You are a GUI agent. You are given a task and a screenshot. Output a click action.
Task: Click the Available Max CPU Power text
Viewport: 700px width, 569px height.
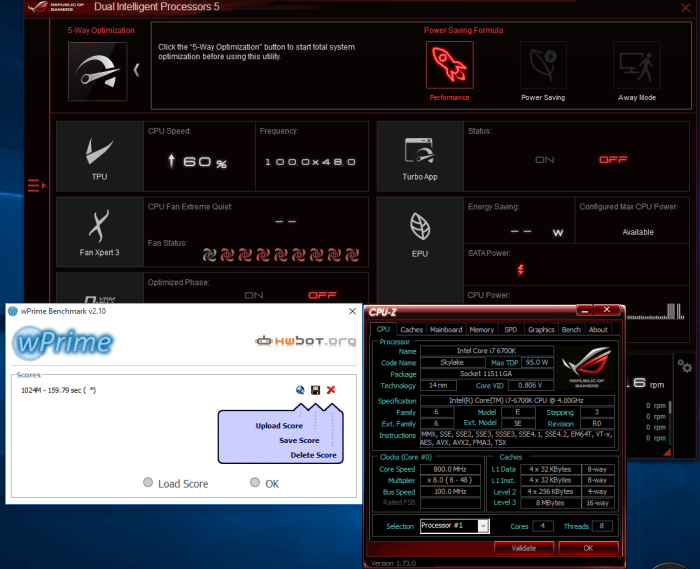click(x=638, y=232)
